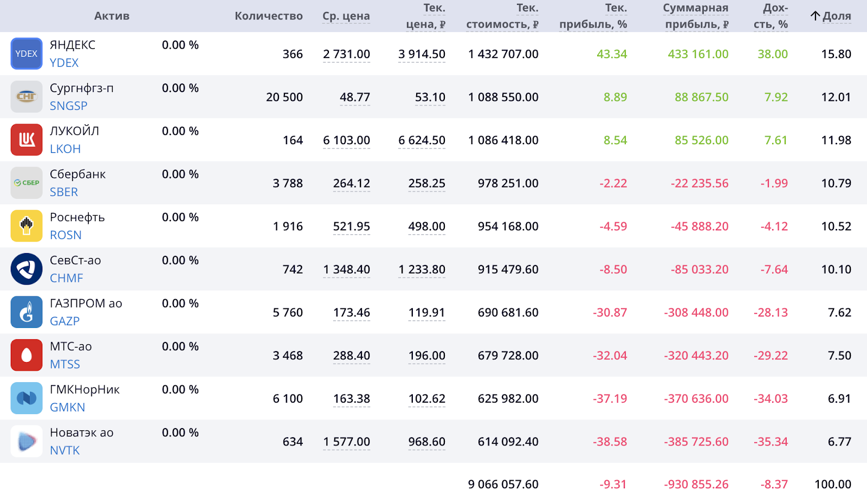This screenshot has height=504, width=867.
Task: Click GMKN current price 102.62
Action: coord(427,399)
